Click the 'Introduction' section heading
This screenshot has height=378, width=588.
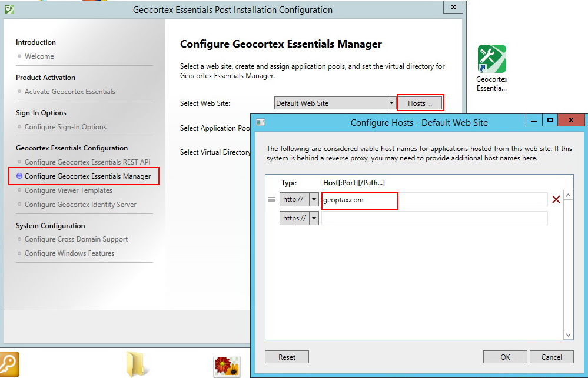click(36, 42)
